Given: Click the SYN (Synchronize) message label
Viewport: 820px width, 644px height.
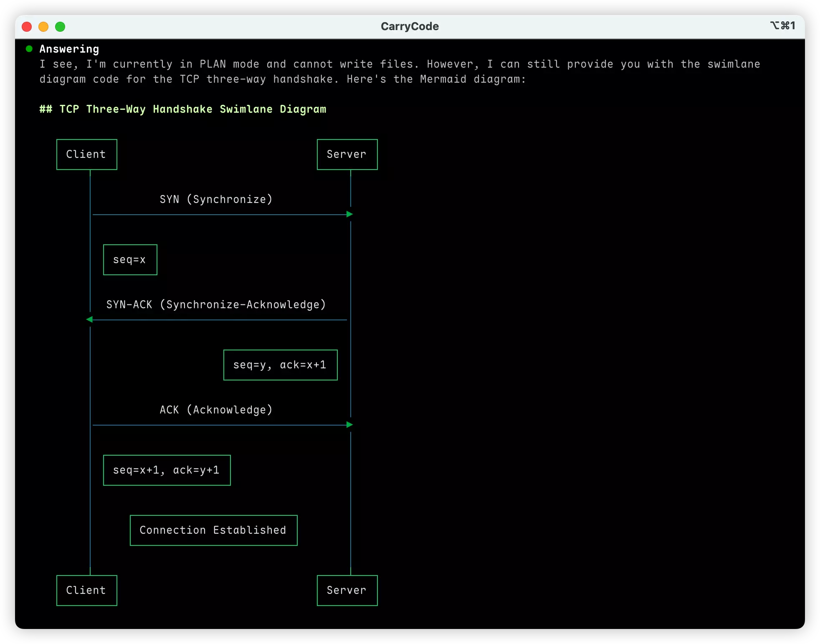Looking at the screenshot, I should click(x=216, y=199).
